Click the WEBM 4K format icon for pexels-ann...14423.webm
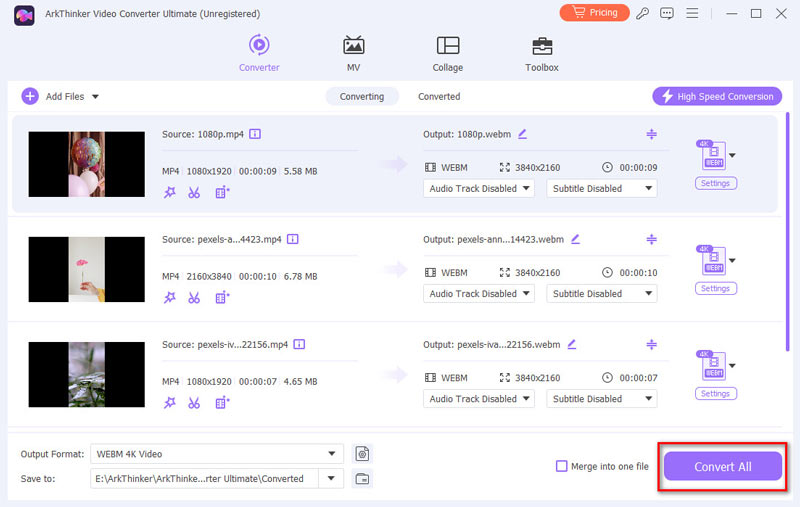 712,260
